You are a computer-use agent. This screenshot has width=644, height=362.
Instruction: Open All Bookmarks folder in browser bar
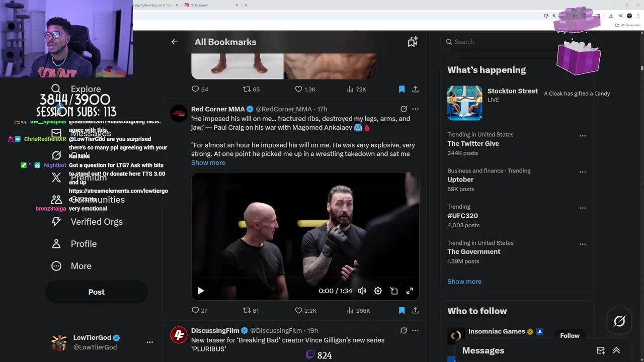(628, 25)
